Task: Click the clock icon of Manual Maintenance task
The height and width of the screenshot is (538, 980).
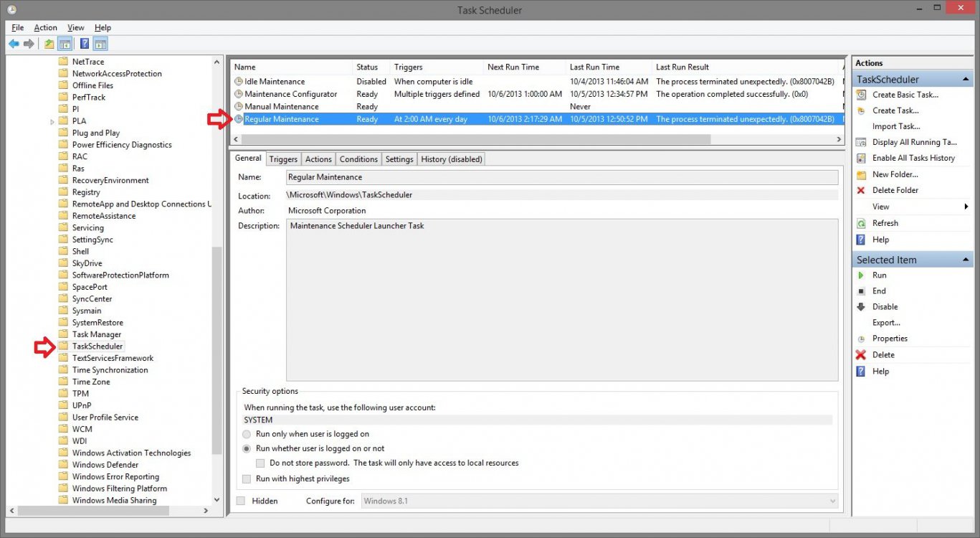Action: point(239,106)
